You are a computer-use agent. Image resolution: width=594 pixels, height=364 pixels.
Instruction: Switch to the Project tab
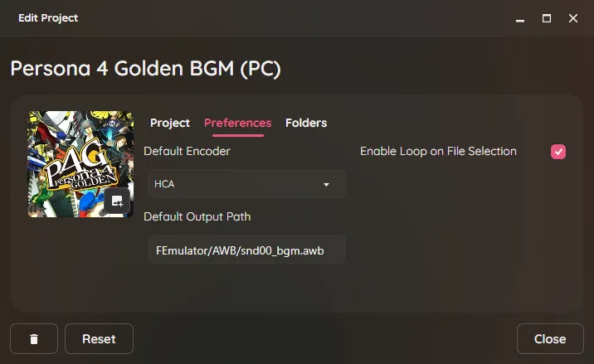click(170, 123)
